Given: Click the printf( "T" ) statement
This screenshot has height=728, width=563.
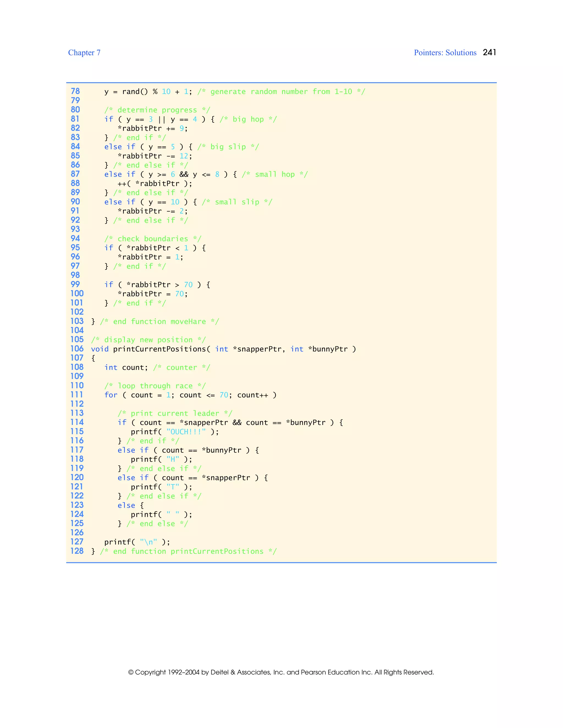Looking at the screenshot, I should [x=161, y=487].
